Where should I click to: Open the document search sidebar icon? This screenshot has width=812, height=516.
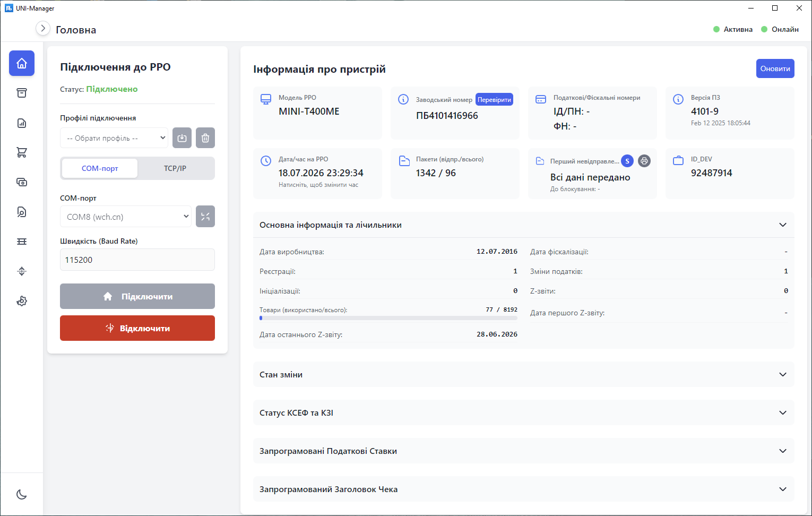22,212
